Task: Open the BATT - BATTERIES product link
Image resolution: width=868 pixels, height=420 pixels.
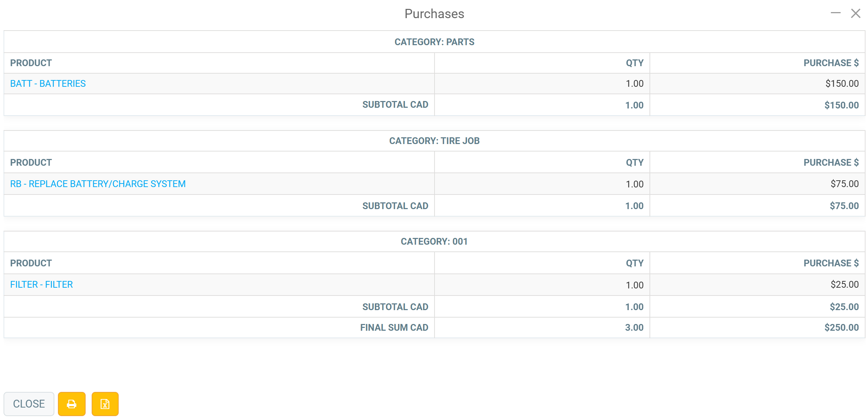Action: click(x=48, y=84)
